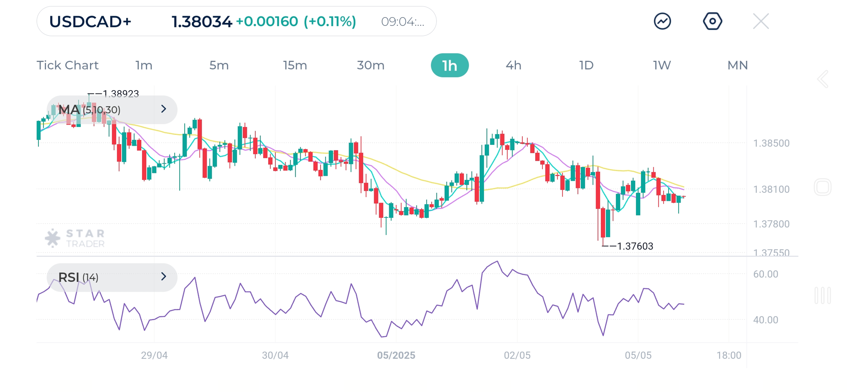This screenshot has height=392, width=868.
Task: Select the 5m timeframe
Action: [x=219, y=65]
